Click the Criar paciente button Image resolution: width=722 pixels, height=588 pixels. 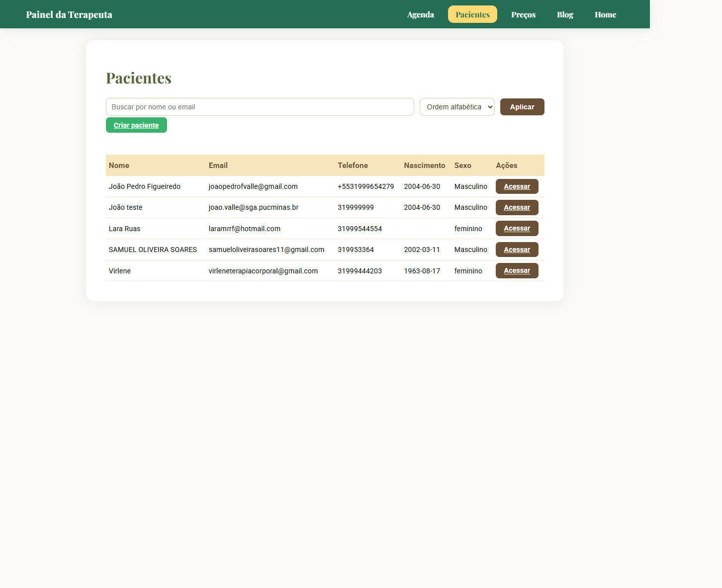pos(136,125)
